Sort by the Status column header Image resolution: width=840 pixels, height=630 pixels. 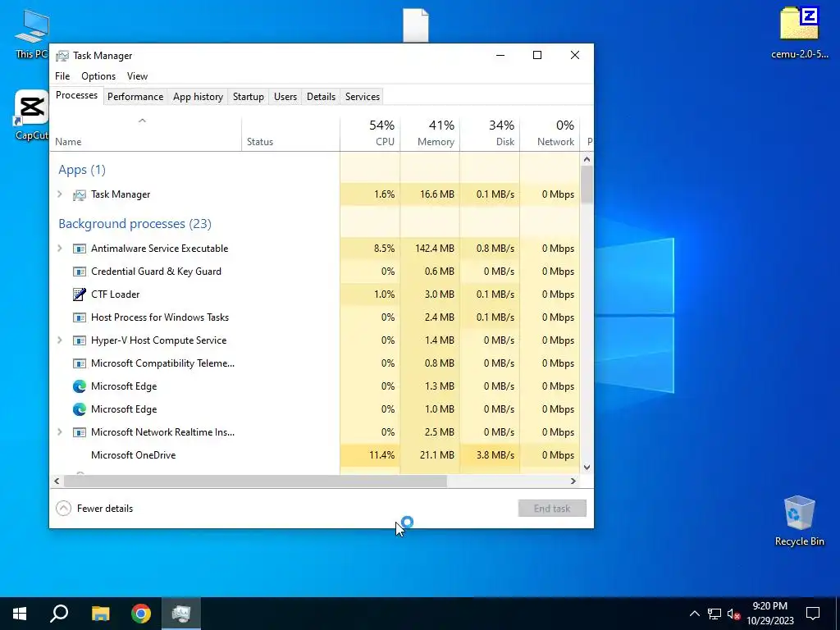pos(290,134)
